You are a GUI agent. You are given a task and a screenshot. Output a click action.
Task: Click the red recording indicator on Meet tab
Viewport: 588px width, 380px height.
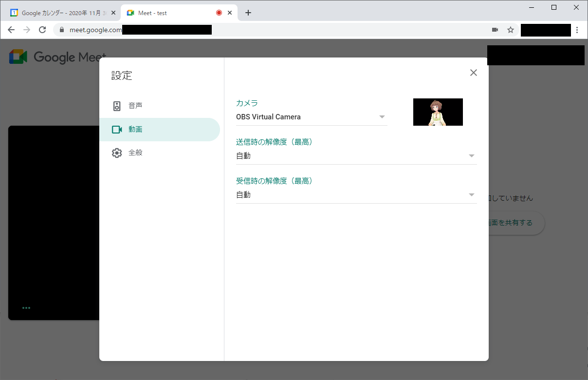tap(219, 13)
